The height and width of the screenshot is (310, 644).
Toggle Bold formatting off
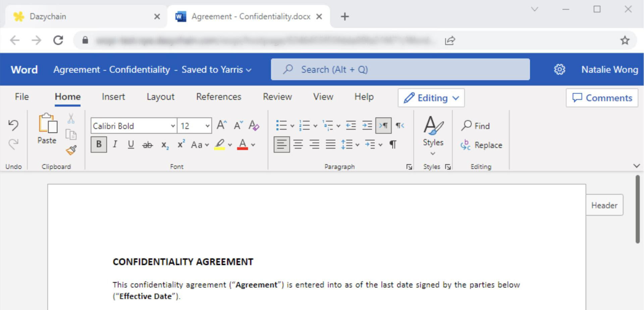coord(99,144)
